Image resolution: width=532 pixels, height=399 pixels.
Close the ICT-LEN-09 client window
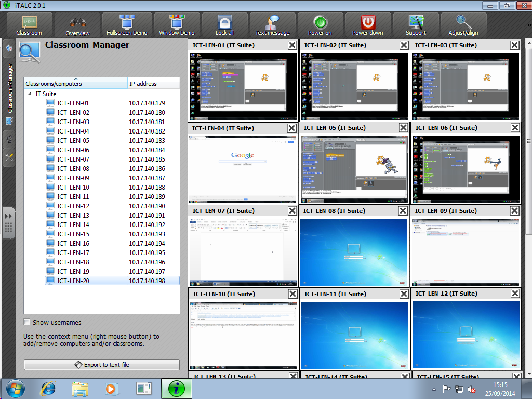(515, 211)
